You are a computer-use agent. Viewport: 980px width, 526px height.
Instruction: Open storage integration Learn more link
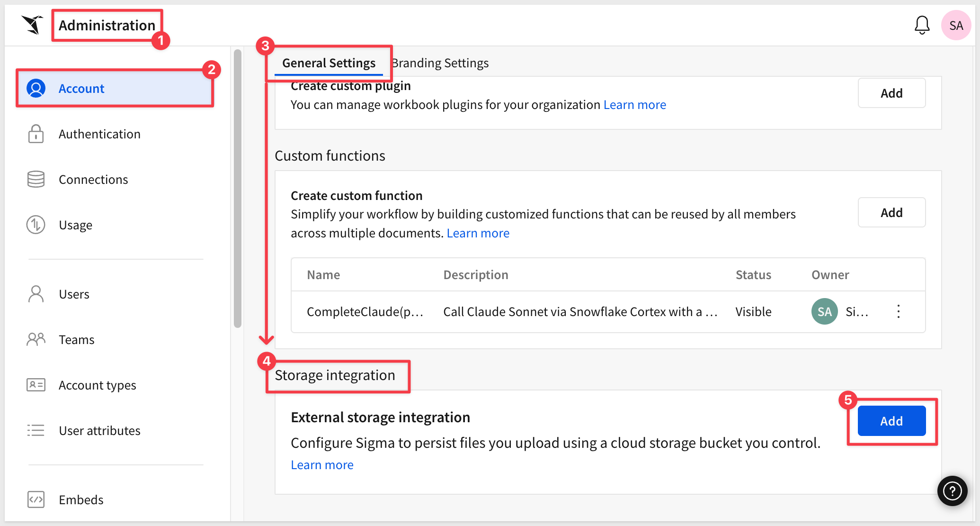(322, 465)
